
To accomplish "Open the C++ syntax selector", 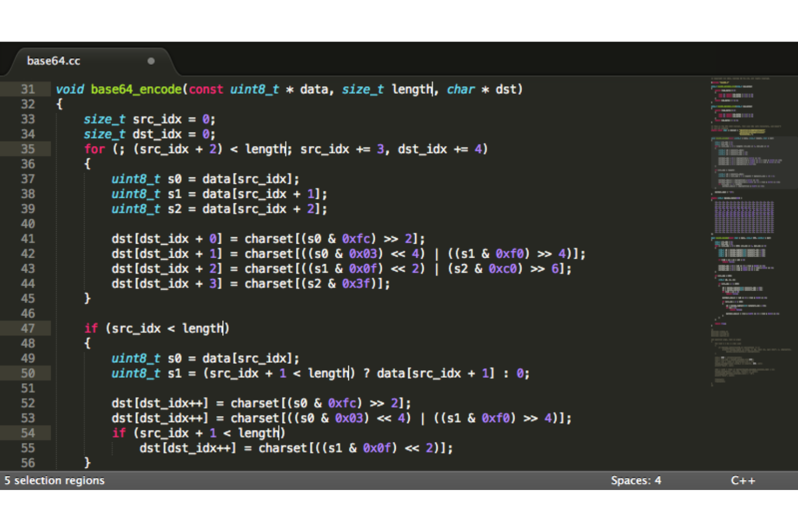I will (x=743, y=480).
